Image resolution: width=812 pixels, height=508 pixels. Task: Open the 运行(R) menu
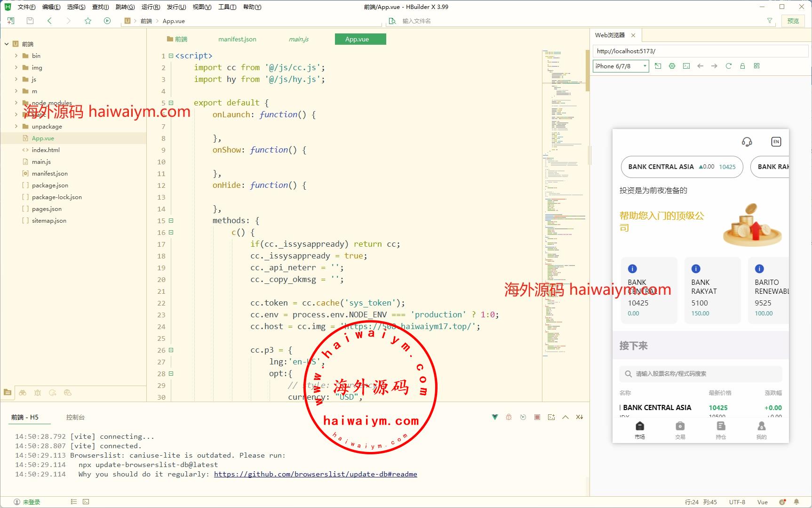click(151, 7)
